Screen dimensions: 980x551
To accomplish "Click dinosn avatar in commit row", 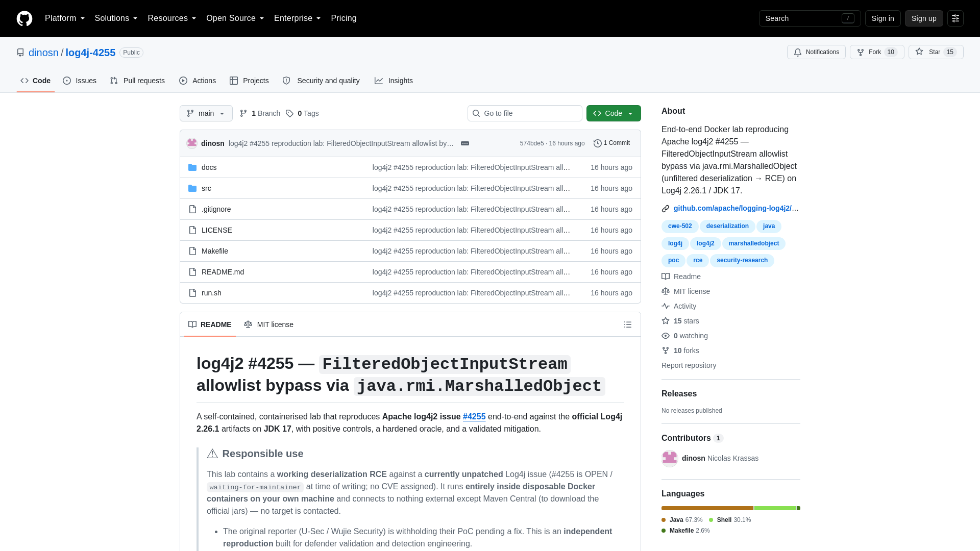I will pyautogui.click(x=192, y=143).
